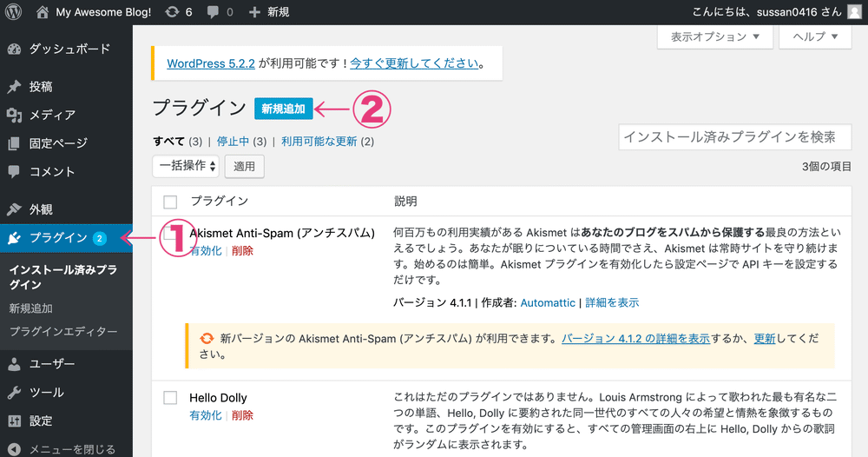Activate Akismet with its 有効化 link
The height and width of the screenshot is (457, 868).
[206, 251]
